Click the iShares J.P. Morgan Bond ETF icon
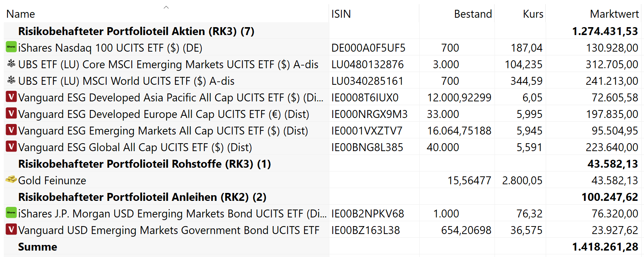Image resolution: width=644 pixels, height=257 pixels. point(11,213)
